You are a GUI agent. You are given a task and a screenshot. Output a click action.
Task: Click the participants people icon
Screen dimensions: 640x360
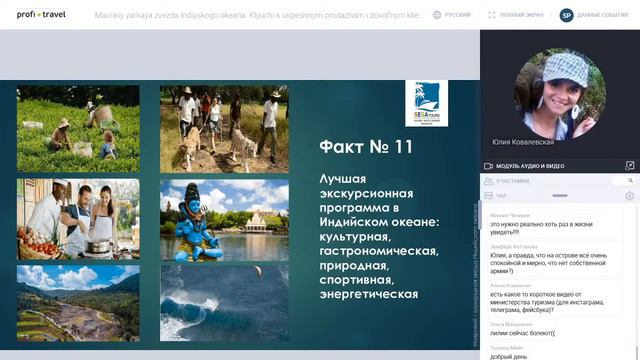click(x=488, y=181)
